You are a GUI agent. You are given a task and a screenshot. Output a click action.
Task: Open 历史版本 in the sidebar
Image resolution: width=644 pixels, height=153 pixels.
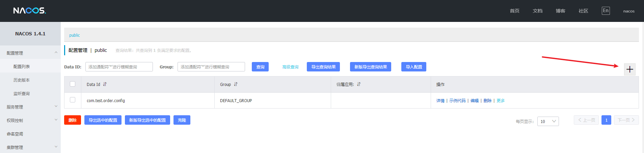pyautogui.click(x=22, y=80)
